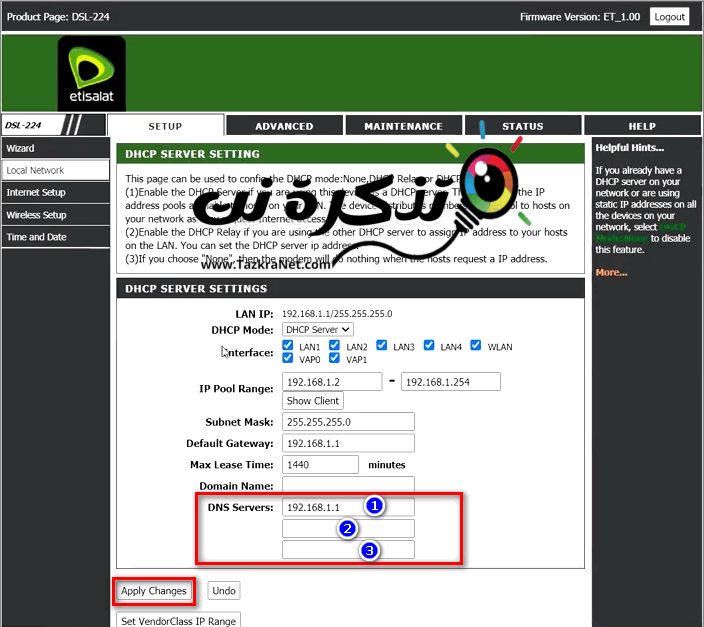Toggle the VAP0 interface checkbox

288,358
